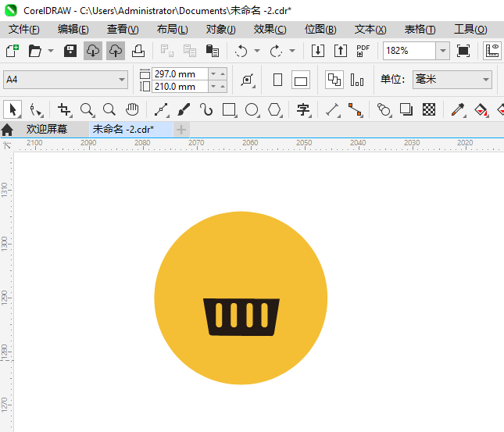This screenshot has height=432, width=504.
Task: Click the page width field 297.0 mm
Action: [x=181, y=74]
